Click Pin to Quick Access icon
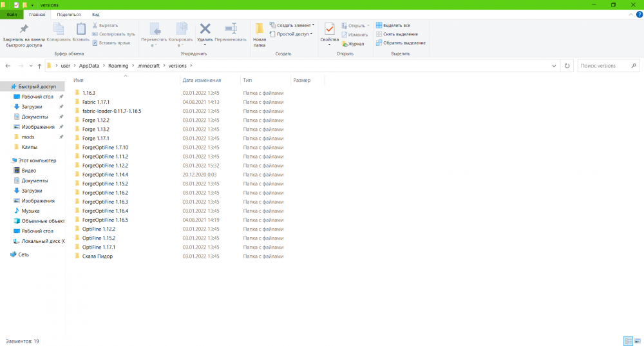Viewport: 644px width, 346px height. pyautogui.click(x=24, y=29)
